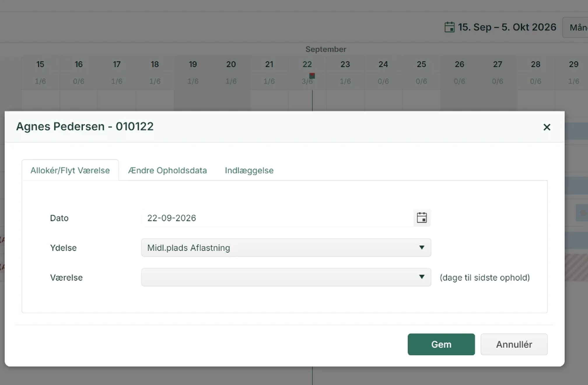
Task: Select day 24 column header
Action: point(383,64)
